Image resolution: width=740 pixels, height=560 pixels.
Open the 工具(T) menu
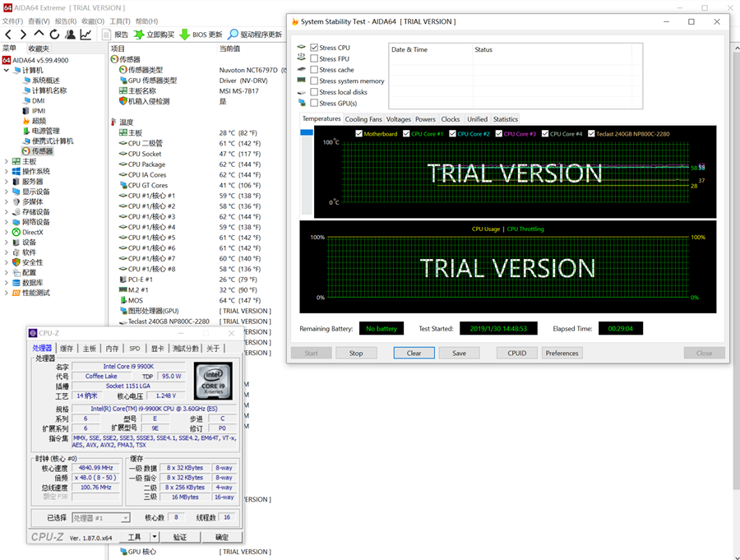tap(120, 21)
